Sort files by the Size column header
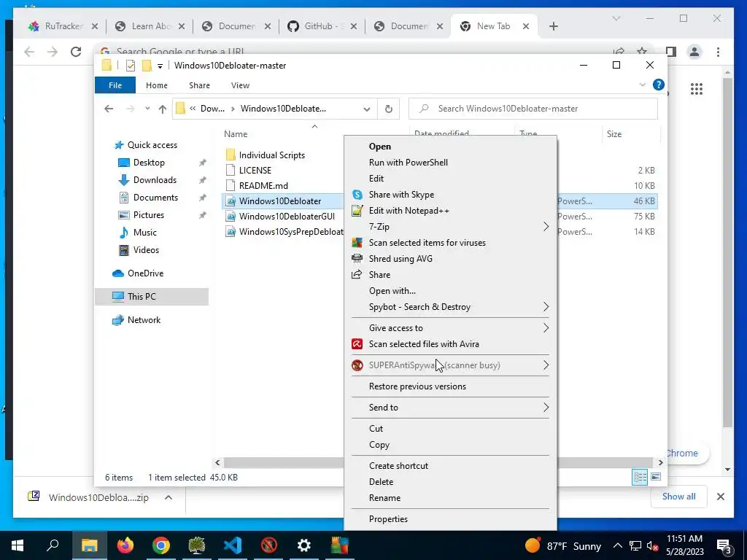Viewport: 747px width, 560px height. click(x=614, y=134)
